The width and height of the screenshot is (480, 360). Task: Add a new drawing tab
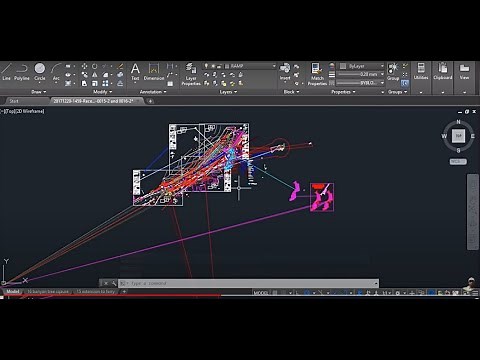(150, 101)
